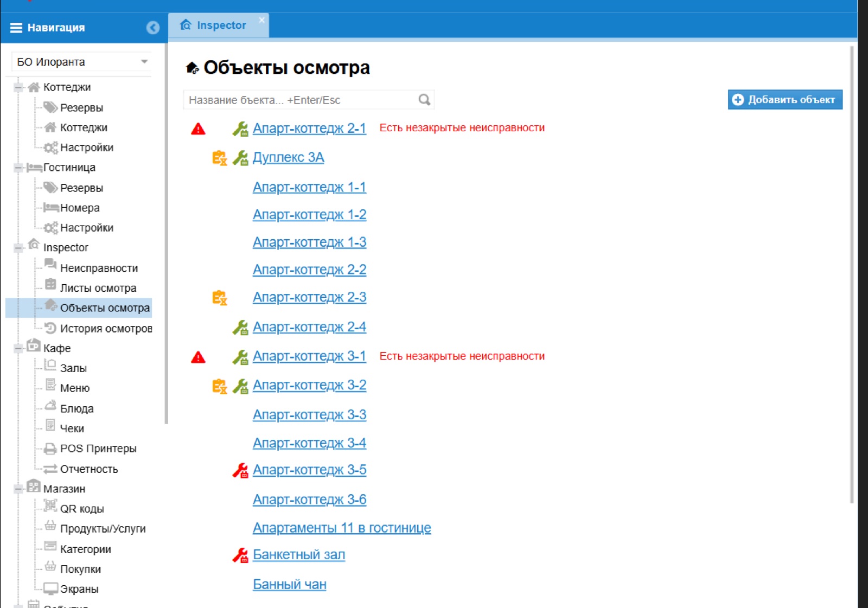Click red wrench icon beside Апарт-коттедж 3-5
The image size is (868, 608).
coord(240,470)
